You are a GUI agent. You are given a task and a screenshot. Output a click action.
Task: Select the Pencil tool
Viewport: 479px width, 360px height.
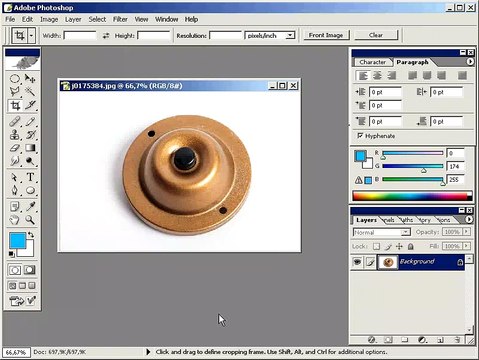pos(30,121)
